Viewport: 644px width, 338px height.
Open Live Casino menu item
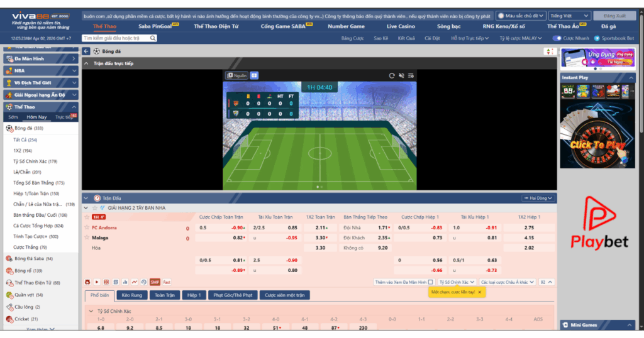[401, 26]
